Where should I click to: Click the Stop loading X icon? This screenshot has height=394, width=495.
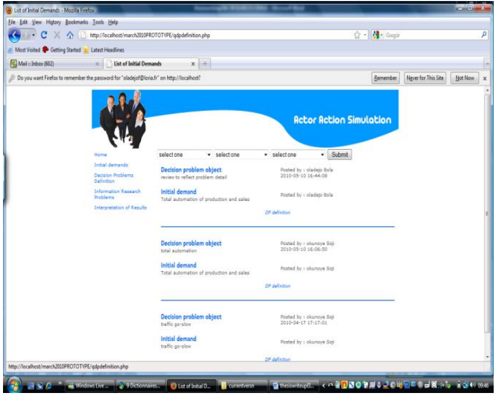[57, 35]
